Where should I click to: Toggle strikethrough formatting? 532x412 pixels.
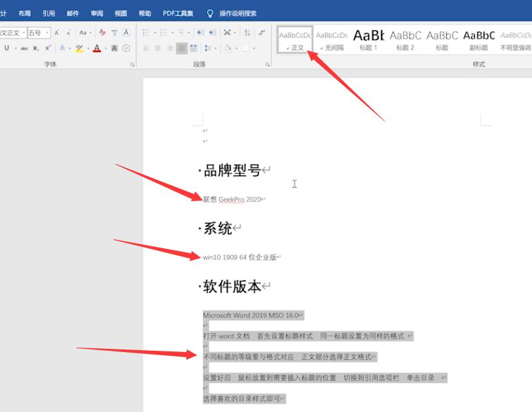pyautogui.click(x=24, y=48)
